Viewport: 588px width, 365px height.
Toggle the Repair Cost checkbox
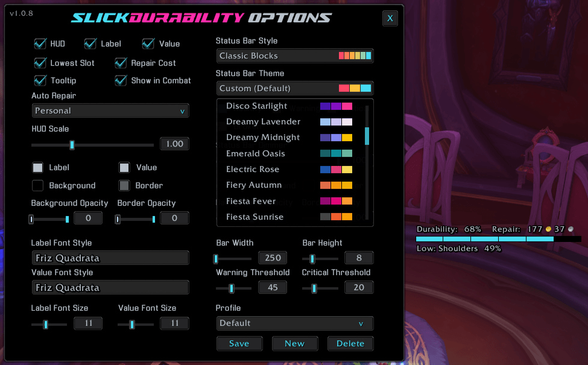pos(121,63)
